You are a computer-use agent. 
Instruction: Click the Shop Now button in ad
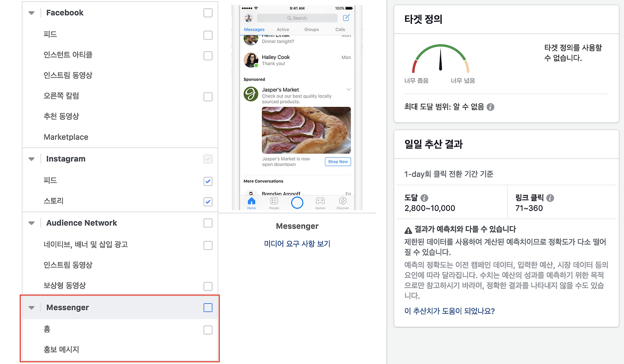pyautogui.click(x=338, y=161)
